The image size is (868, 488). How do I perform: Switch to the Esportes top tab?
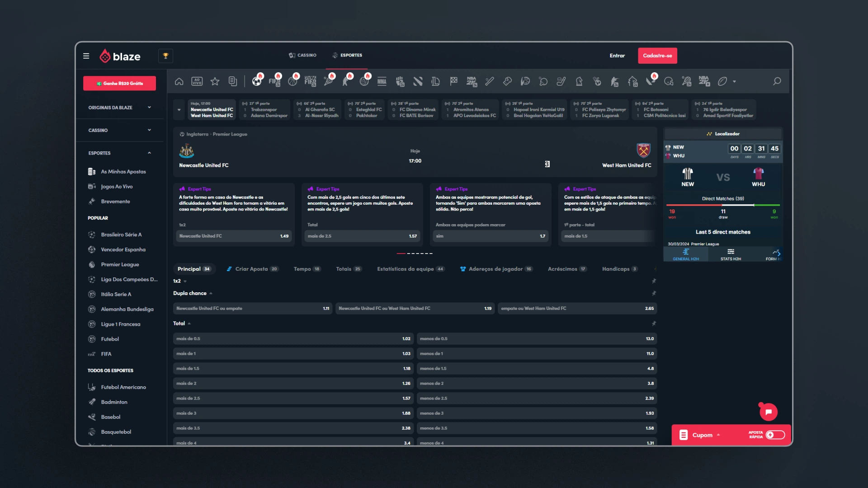pyautogui.click(x=347, y=56)
